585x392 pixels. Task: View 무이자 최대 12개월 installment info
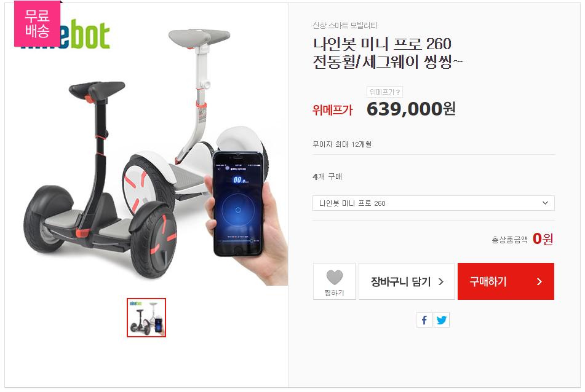coord(342,144)
